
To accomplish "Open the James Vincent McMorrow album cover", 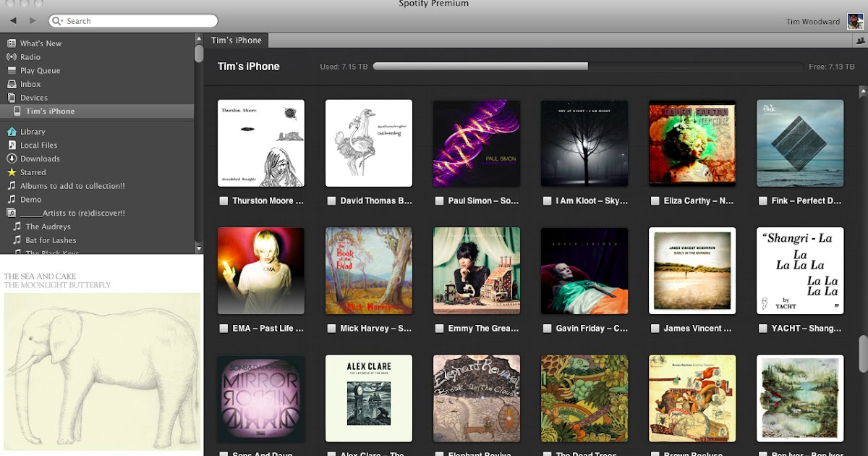I will pos(692,271).
